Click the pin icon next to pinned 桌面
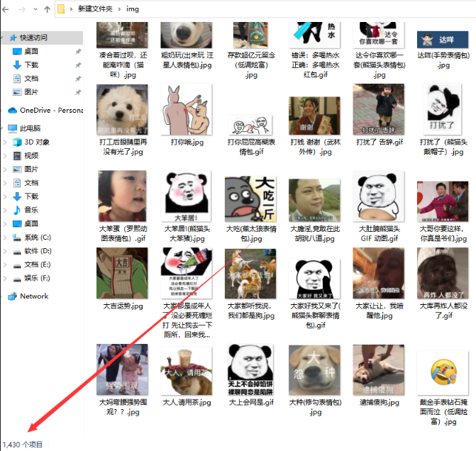The image size is (476, 451). (x=78, y=51)
